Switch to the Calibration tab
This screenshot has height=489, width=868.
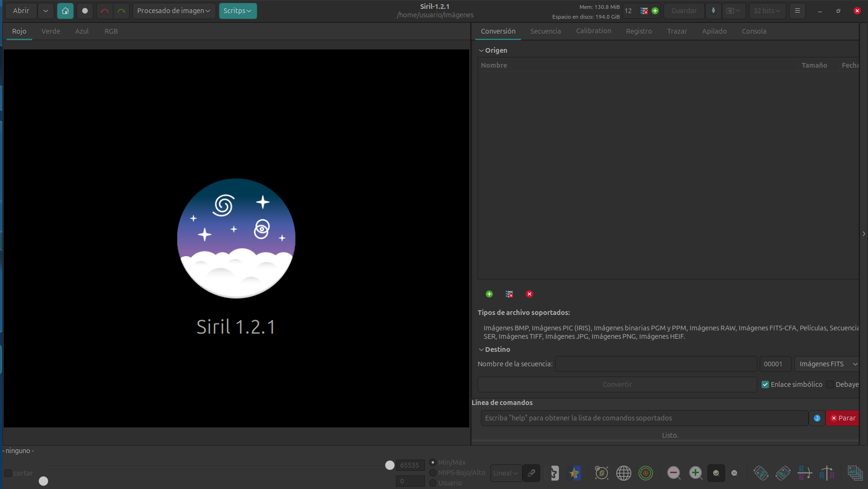pyautogui.click(x=593, y=31)
